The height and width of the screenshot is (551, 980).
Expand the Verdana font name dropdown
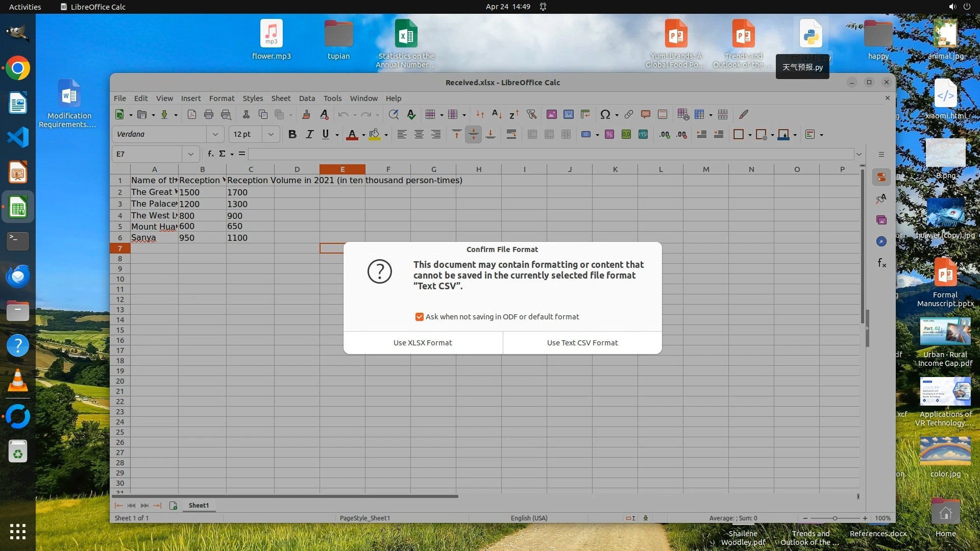pos(215,134)
